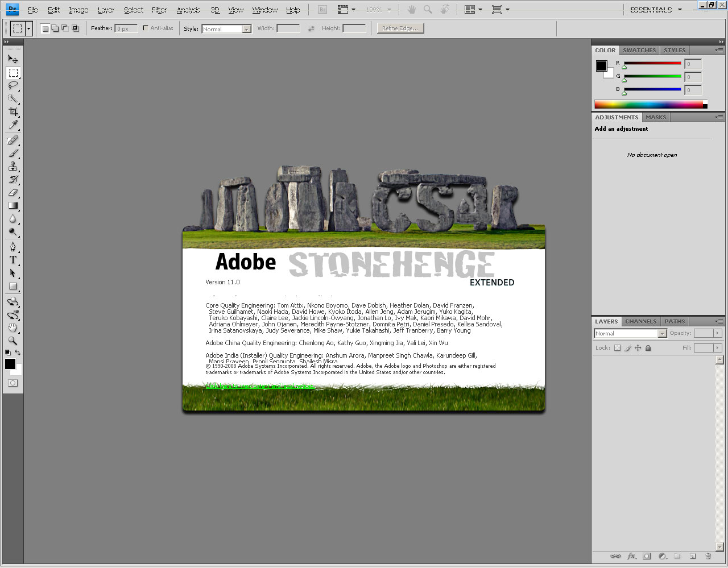Click the Refine Edge button
This screenshot has height=568, width=728.
pos(400,28)
